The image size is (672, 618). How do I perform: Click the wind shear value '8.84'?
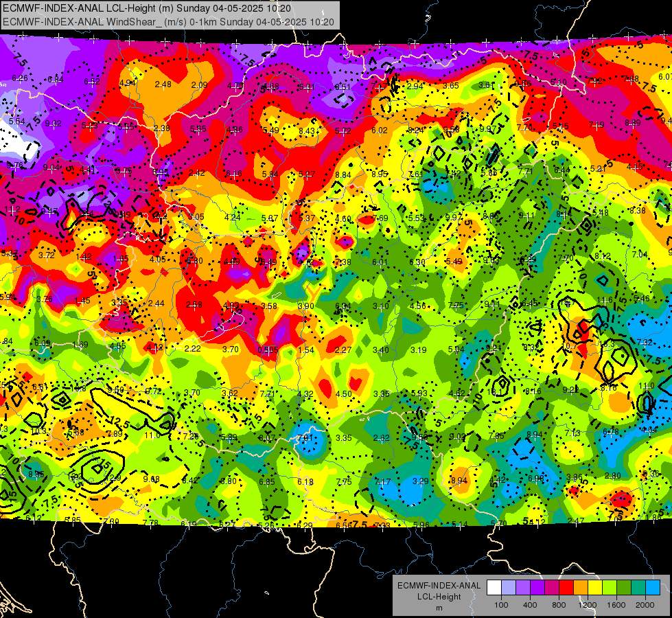pos(343,175)
